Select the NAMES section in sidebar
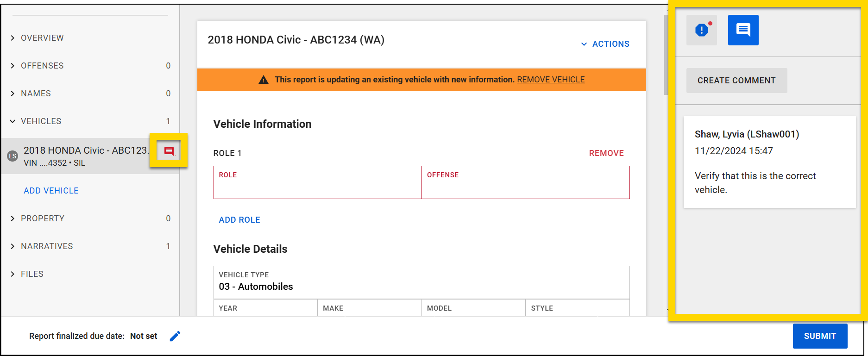Screen dimensions: 868x356 35,93
